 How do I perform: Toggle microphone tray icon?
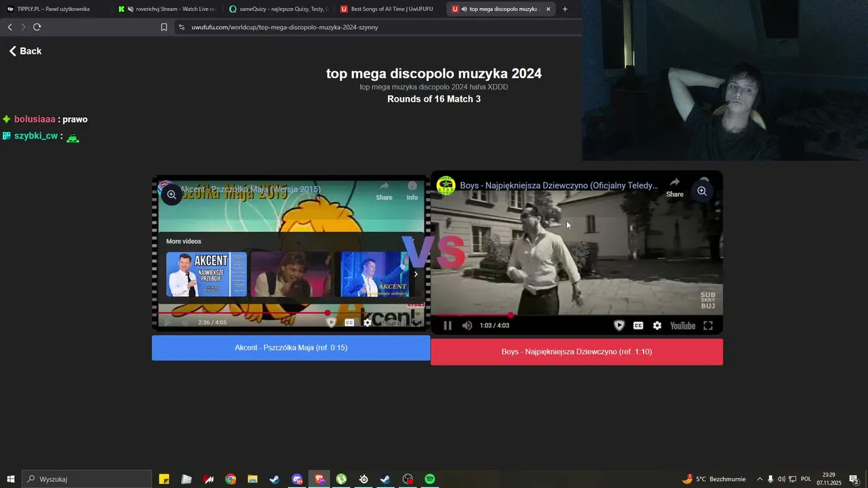click(x=770, y=479)
